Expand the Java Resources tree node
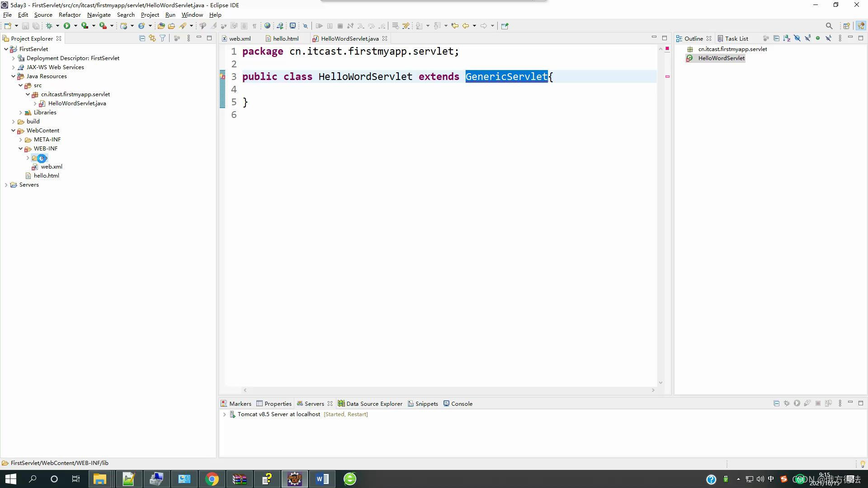Screen dimensions: 868x488 [13, 75]
